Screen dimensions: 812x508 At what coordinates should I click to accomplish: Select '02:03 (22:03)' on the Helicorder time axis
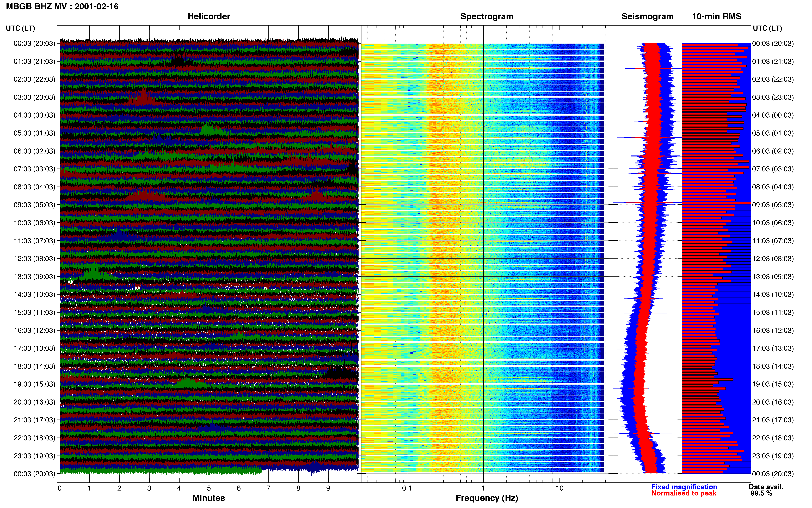34,79
